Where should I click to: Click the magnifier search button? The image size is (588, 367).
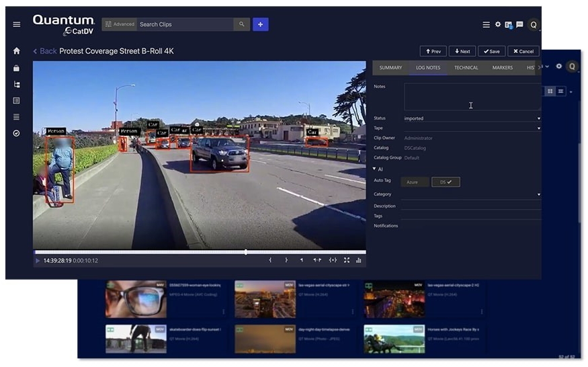click(241, 24)
